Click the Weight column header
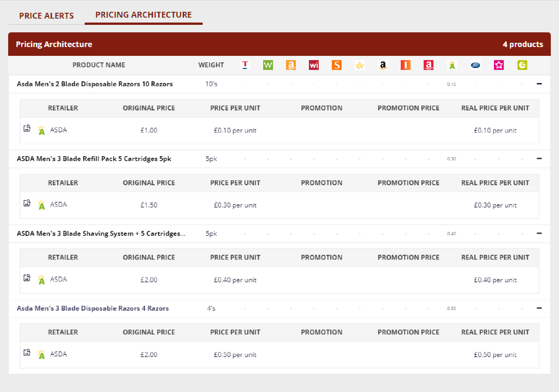This screenshot has height=392, width=559. 211,65
